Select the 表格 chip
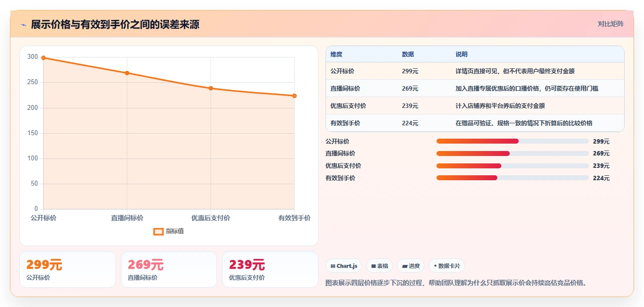Image resolution: width=644 pixels, height=307 pixels. (379, 266)
